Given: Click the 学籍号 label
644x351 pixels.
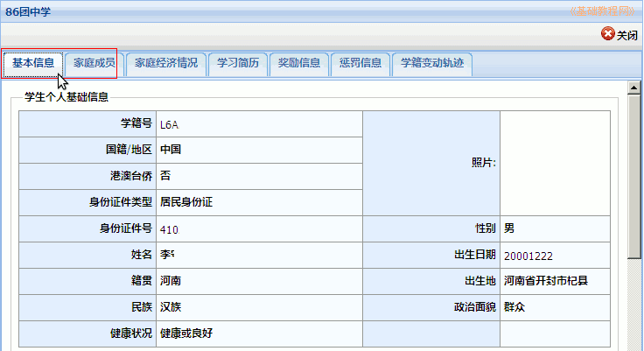Looking at the screenshot, I should [136, 123].
